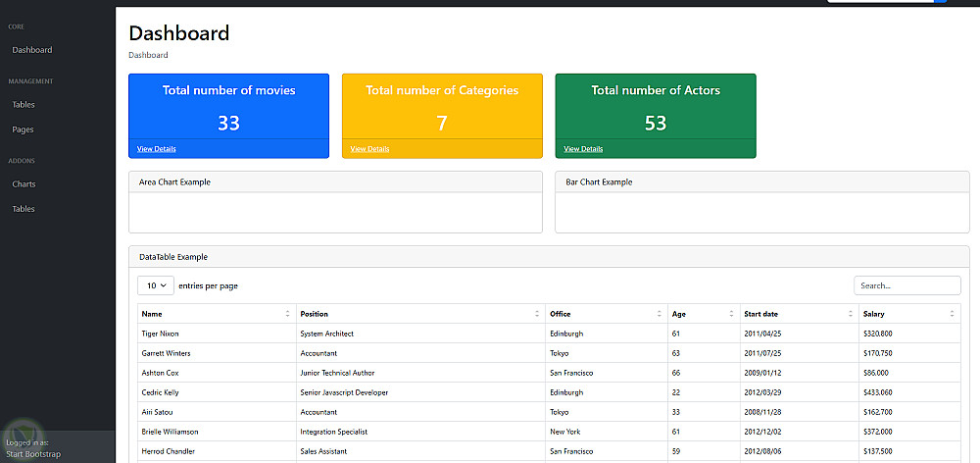This screenshot has width=980, height=463.
Task: View Details on Actors card
Action: tap(583, 149)
